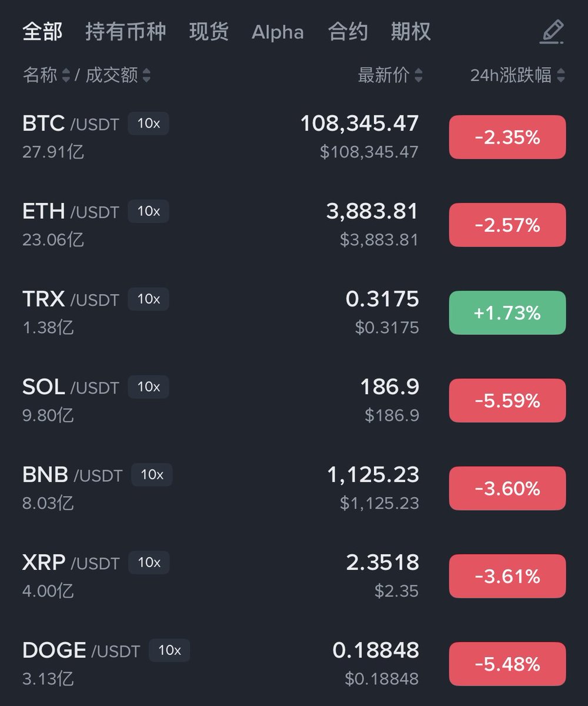
Task: Switch to 持有币种 tab
Action: point(125,32)
